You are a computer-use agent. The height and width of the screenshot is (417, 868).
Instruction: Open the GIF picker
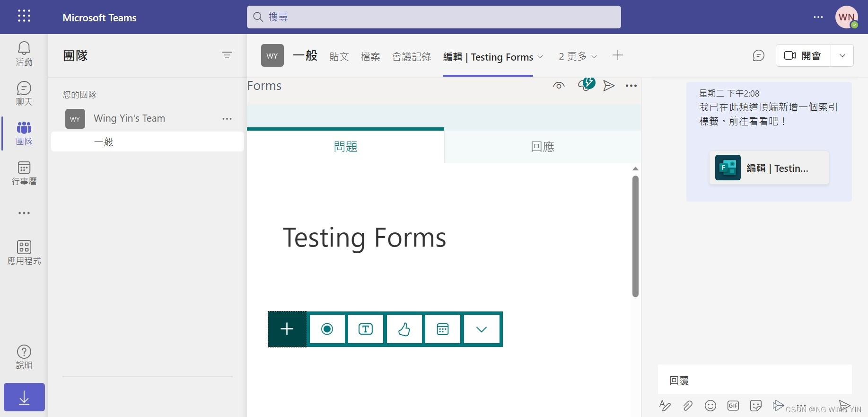[733, 406]
